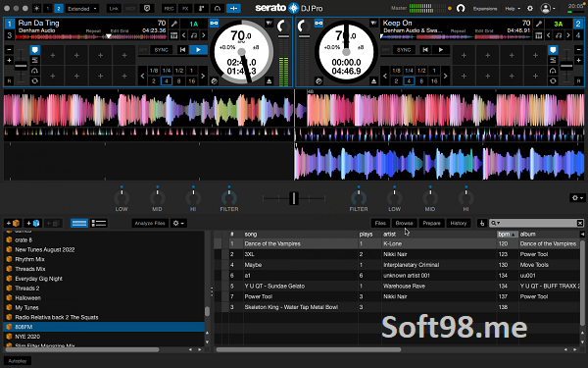Toggle the day mode sun icon
The width and height of the screenshot is (588, 368).
point(37,8)
